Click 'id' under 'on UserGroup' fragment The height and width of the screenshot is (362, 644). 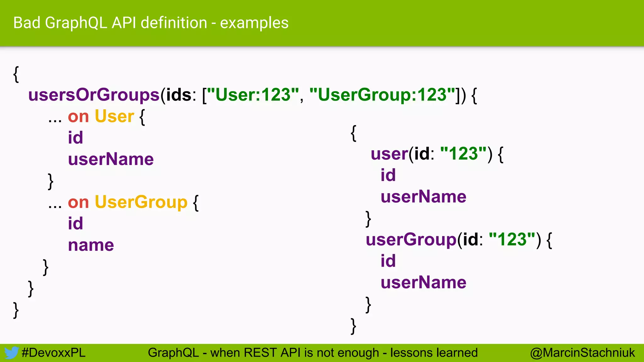(x=75, y=223)
